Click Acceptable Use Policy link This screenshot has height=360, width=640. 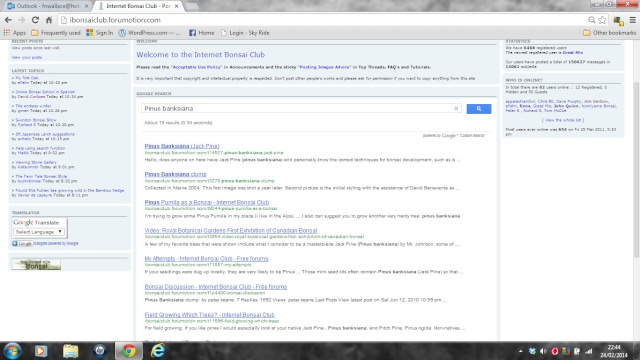pyautogui.click(x=196, y=67)
